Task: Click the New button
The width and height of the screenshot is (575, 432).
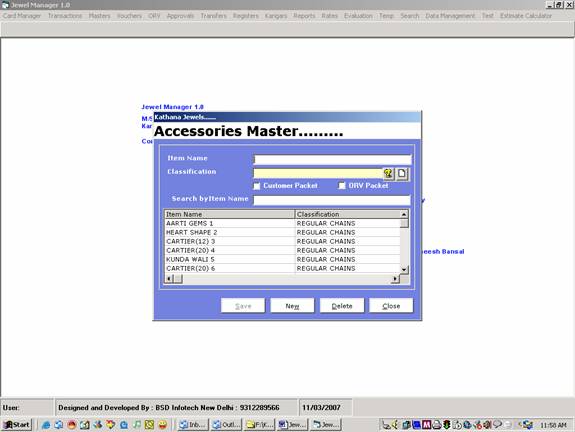Action: coord(292,306)
